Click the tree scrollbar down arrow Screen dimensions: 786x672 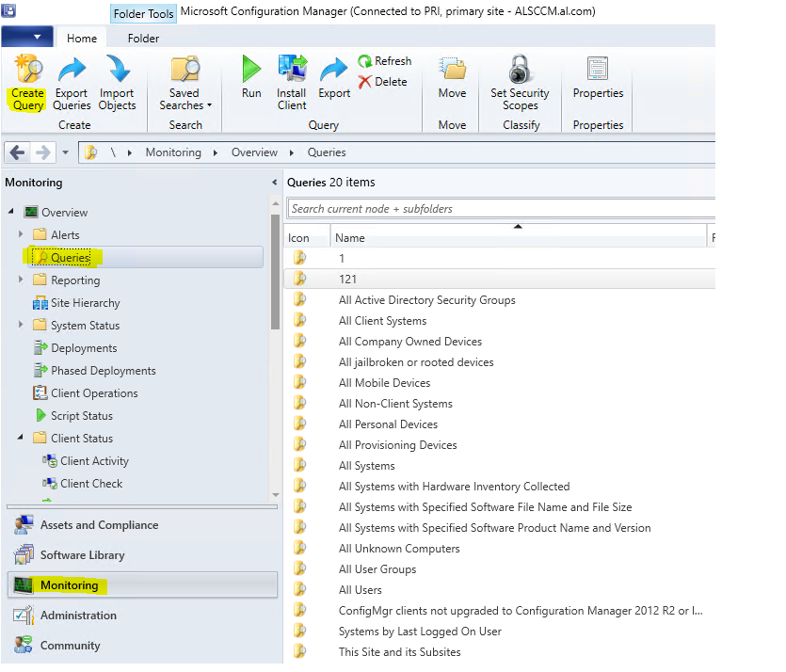point(275,495)
